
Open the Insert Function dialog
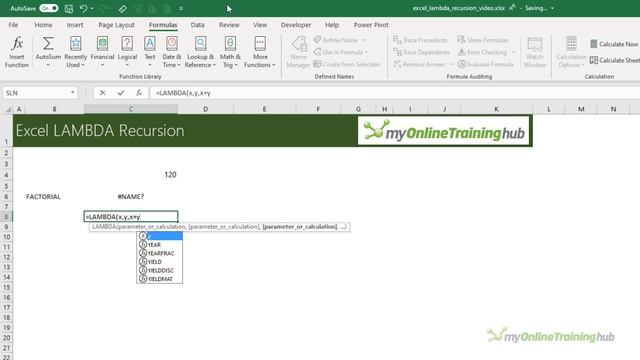[x=17, y=51]
